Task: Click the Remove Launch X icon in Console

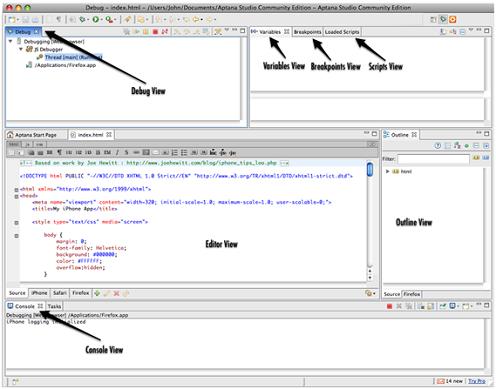Action: click(x=399, y=306)
